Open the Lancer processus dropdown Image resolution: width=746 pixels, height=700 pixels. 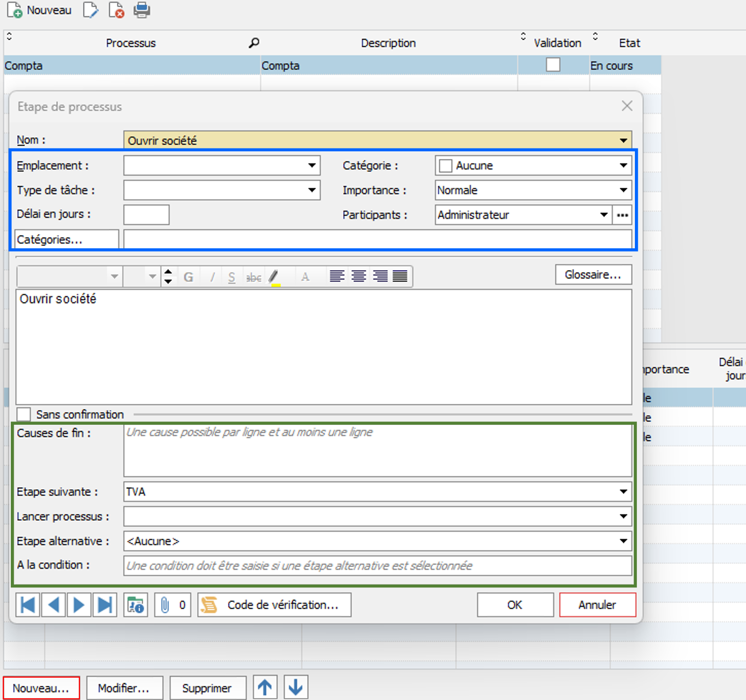click(x=624, y=516)
